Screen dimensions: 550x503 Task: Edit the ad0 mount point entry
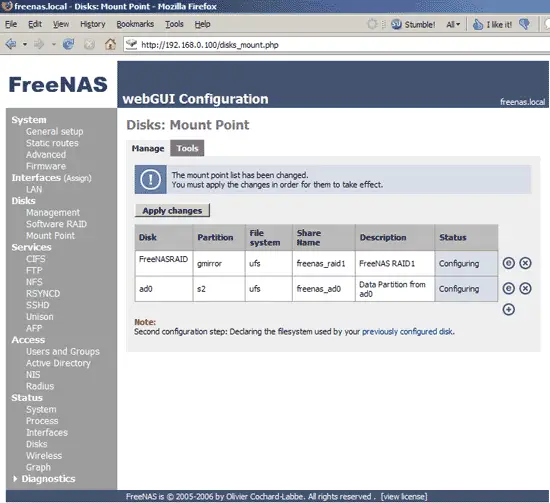click(509, 288)
